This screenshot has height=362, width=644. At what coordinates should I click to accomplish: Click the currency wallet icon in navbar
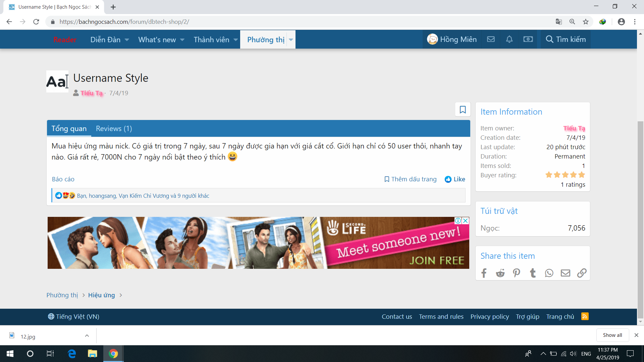(x=528, y=39)
